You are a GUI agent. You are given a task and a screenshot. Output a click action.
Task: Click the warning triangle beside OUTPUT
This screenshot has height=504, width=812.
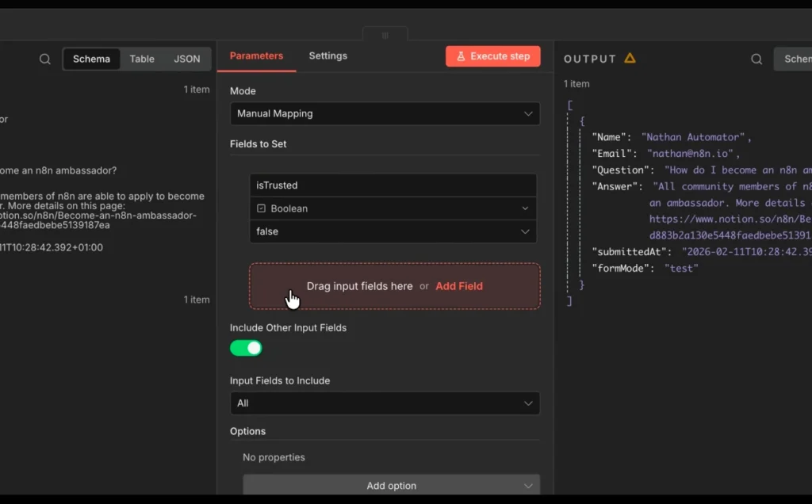click(x=630, y=58)
